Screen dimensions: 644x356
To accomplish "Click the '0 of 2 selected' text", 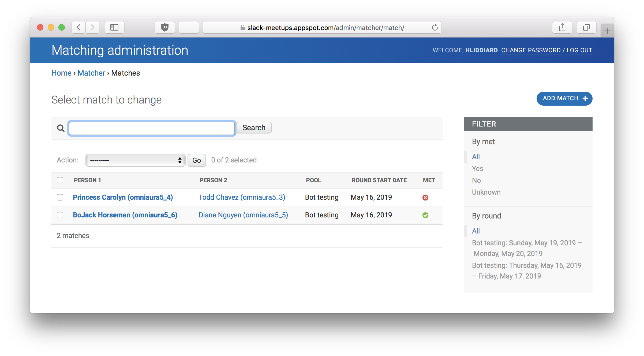I will pos(234,160).
